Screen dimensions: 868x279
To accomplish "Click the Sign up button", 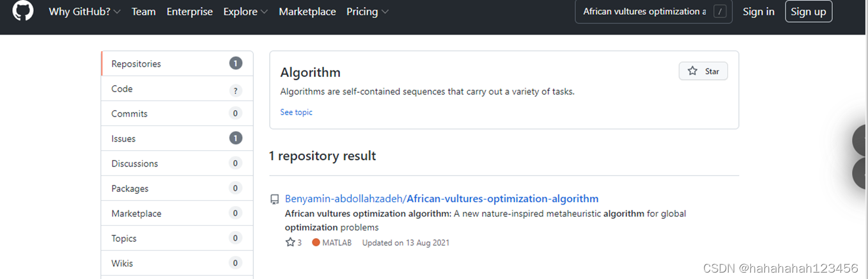I will point(809,12).
